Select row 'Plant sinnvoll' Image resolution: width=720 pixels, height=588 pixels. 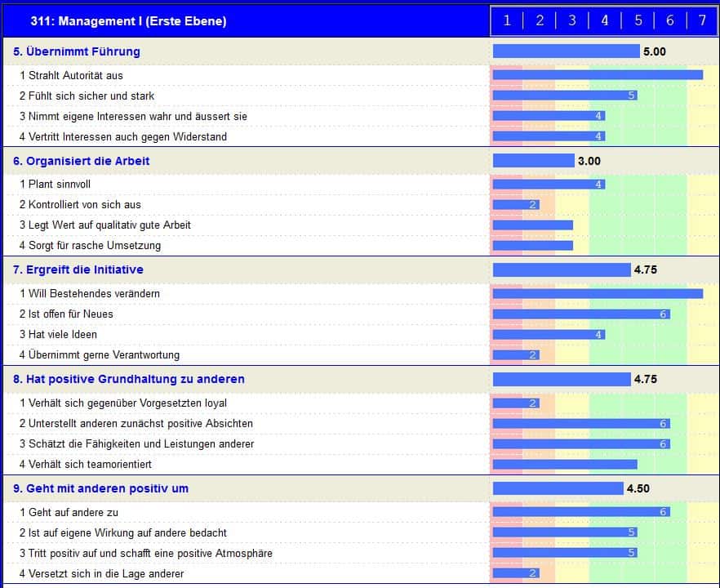click(60, 185)
